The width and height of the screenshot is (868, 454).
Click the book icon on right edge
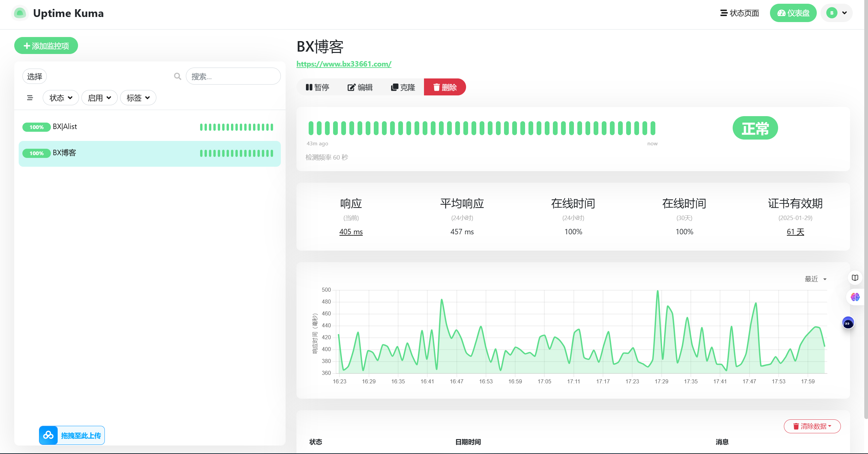point(855,278)
